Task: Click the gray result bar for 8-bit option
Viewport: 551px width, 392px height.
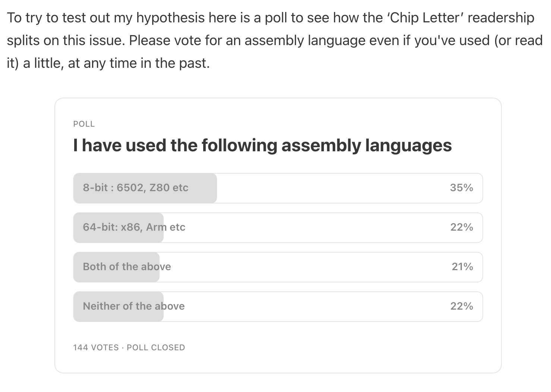Action: tap(145, 188)
